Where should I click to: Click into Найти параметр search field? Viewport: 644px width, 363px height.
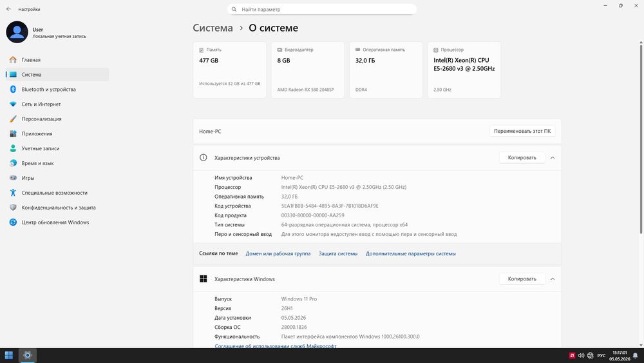pyautogui.click(x=322, y=9)
